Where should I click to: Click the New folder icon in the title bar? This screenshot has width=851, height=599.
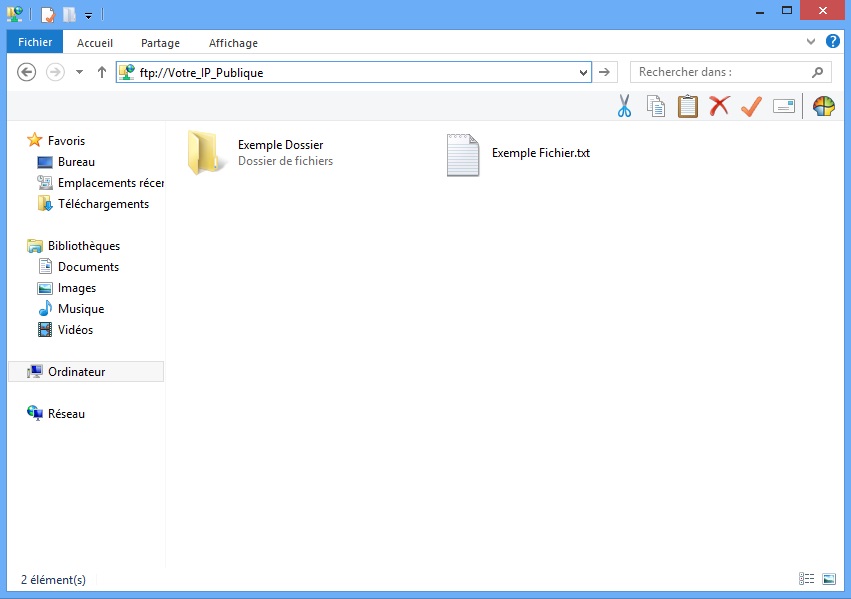[x=69, y=15]
